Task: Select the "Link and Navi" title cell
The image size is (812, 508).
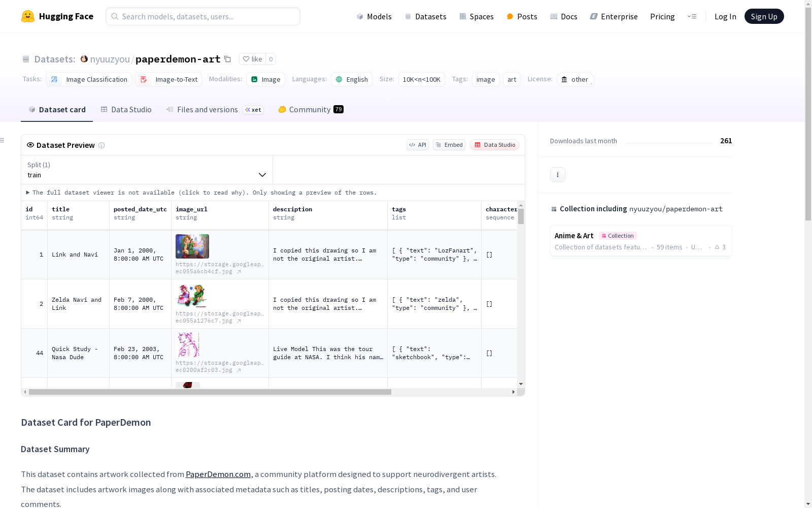Action: tap(78, 255)
